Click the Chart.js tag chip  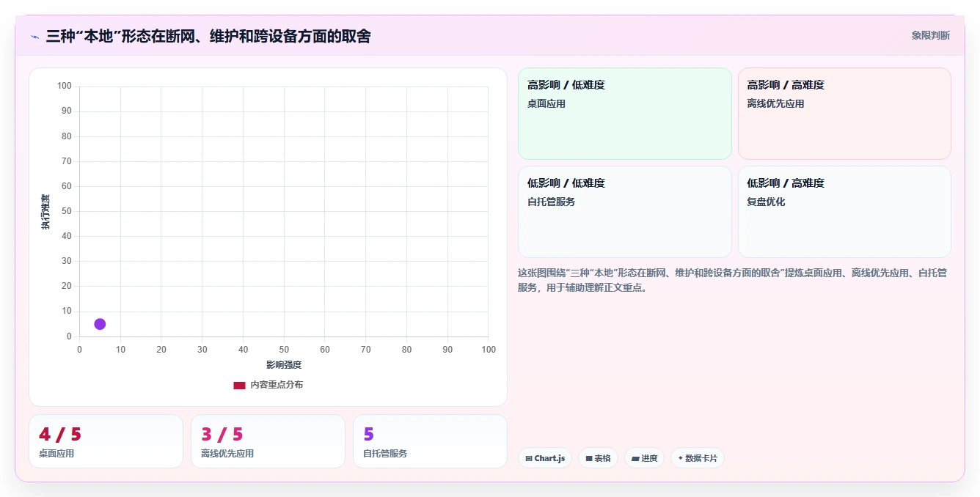545,458
